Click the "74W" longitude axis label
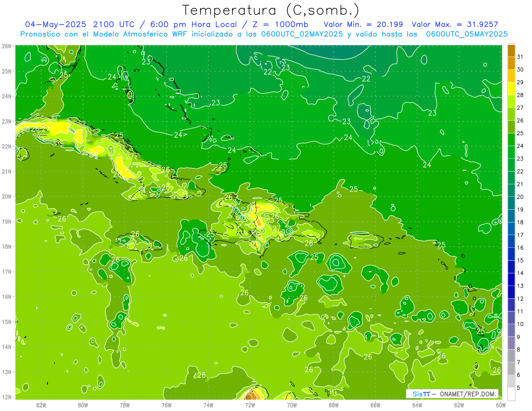The width and height of the screenshot is (532, 411). click(x=208, y=405)
